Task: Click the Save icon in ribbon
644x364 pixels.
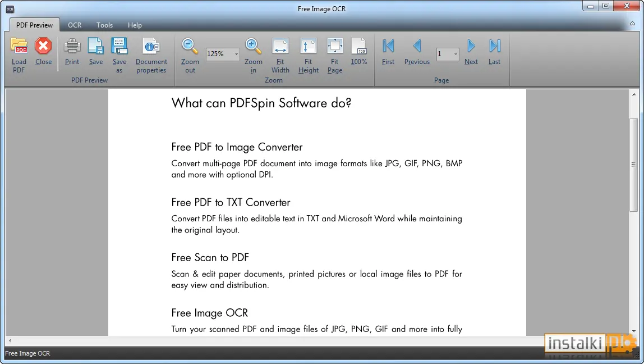Action: pos(96,46)
